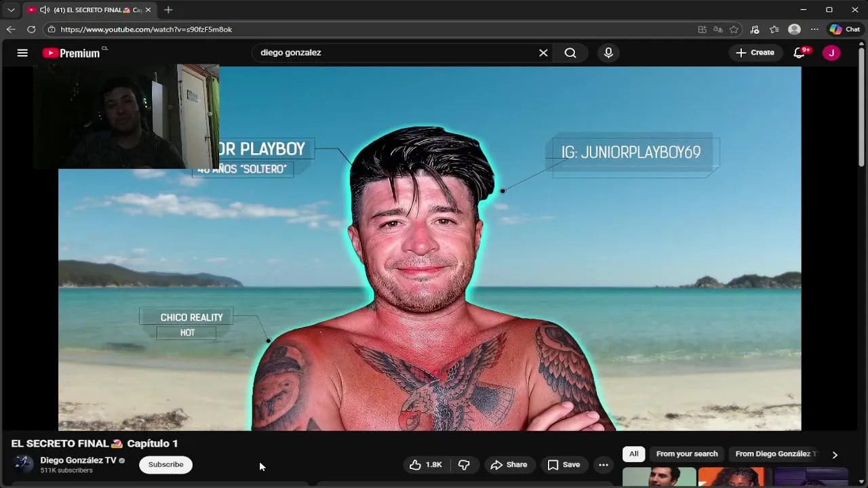Viewport: 868px width, 488px height.
Task: Go to YouTube Premium home logo
Action: 71,53
